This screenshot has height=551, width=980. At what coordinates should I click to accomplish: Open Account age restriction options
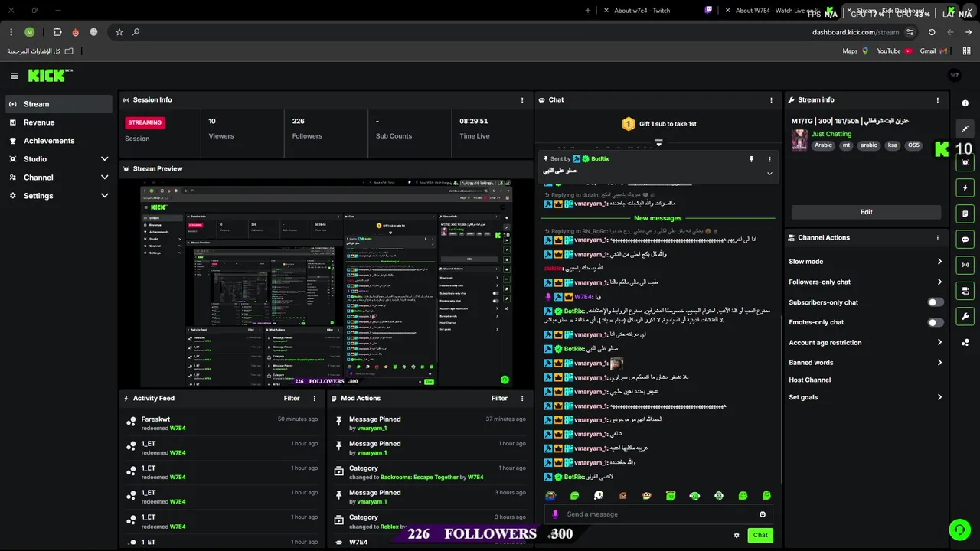click(866, 343)
